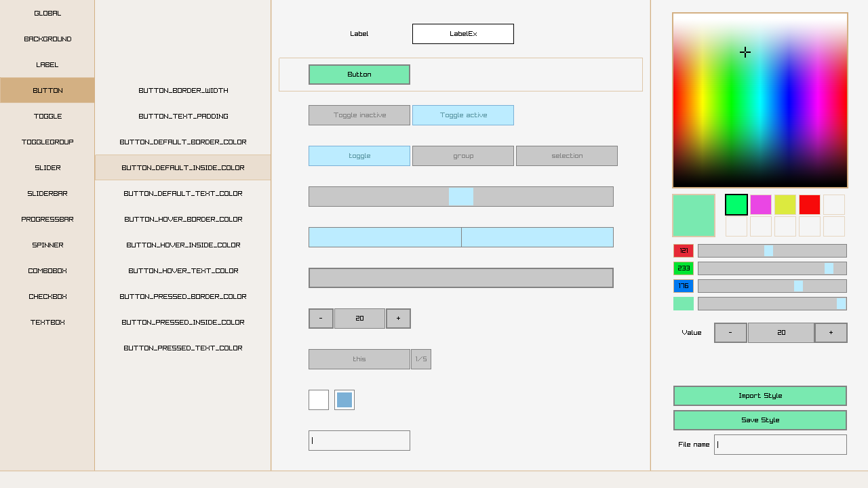This screenshot has width=868, height=488.
Task: Click the plus button of the Value spinner
Action: tap(831, 333)
